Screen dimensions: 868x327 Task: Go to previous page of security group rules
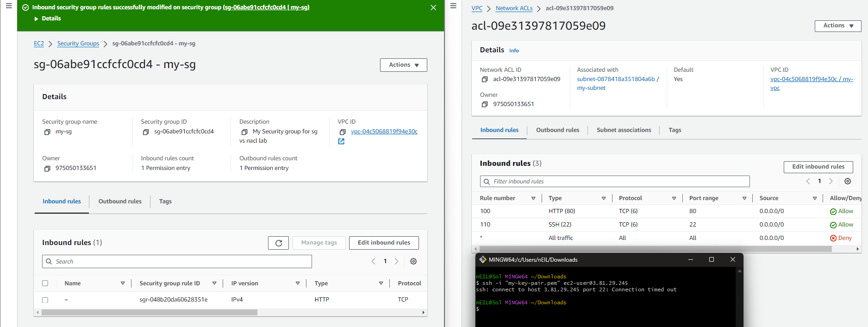(373, 261)
